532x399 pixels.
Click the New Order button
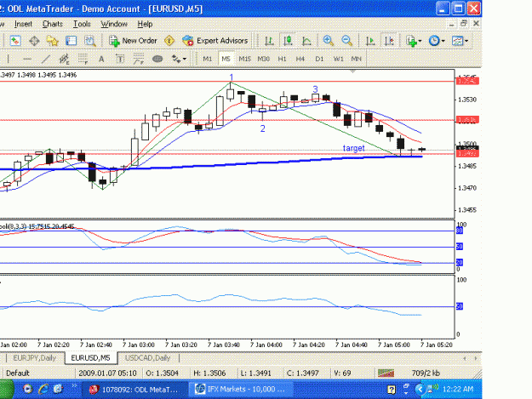[133, 41]
